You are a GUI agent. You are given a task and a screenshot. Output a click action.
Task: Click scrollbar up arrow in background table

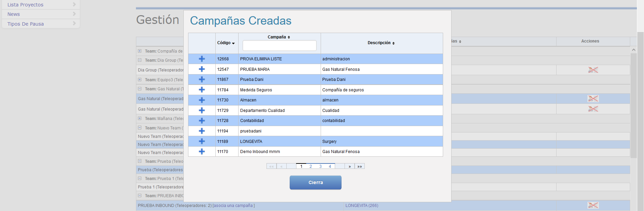coord(634,50)
